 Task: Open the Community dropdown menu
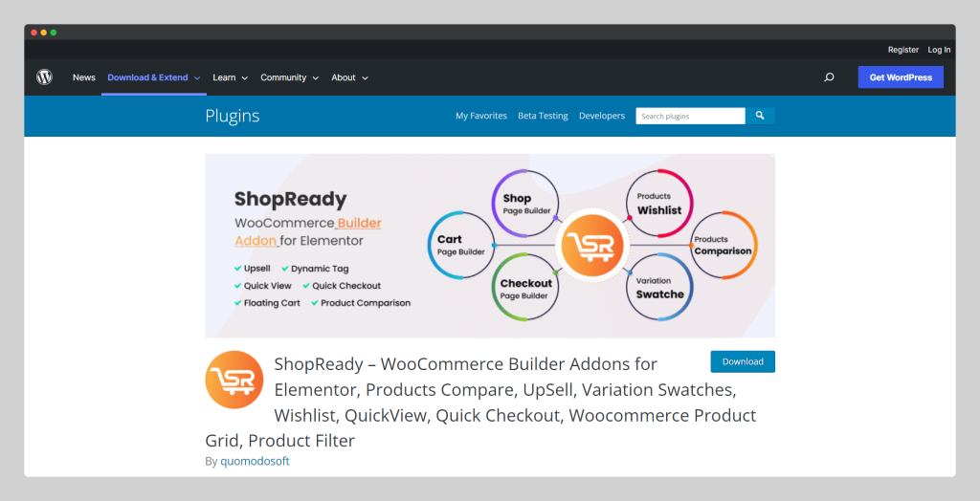pyautogui.click(x=289, y=77)
